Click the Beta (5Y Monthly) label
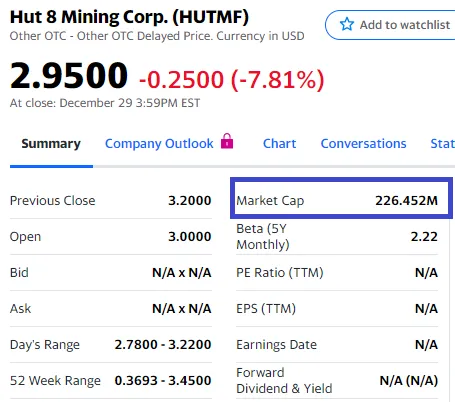 (263, 237)
